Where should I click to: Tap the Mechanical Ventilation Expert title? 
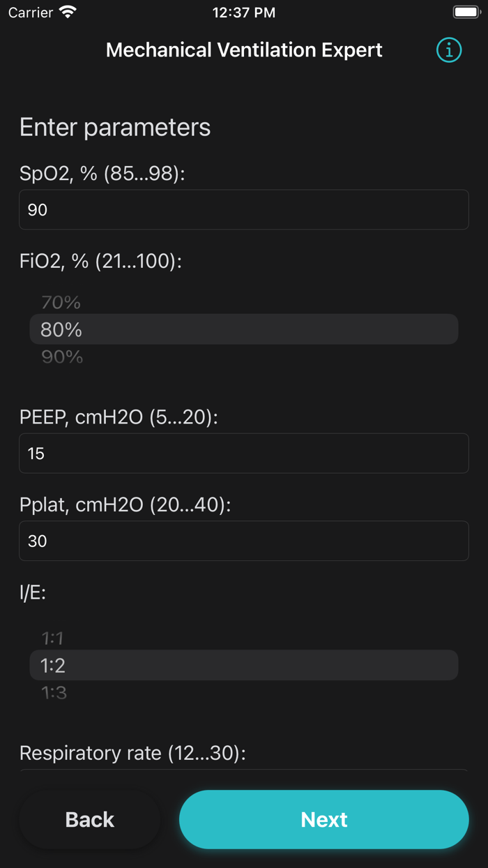click(244, 50)
